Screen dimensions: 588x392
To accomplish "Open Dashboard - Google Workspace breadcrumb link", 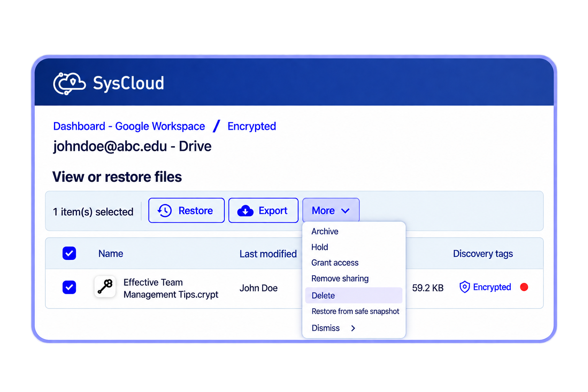I will pos(129,126).
